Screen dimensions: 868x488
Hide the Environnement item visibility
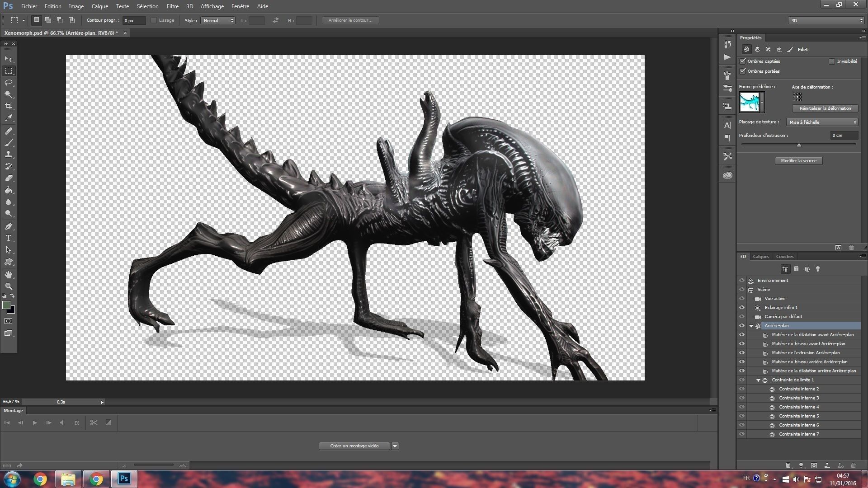[742, 281]
